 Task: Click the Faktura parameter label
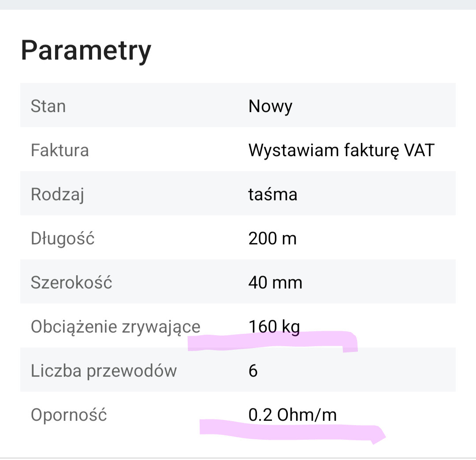(x=59, y=150)
